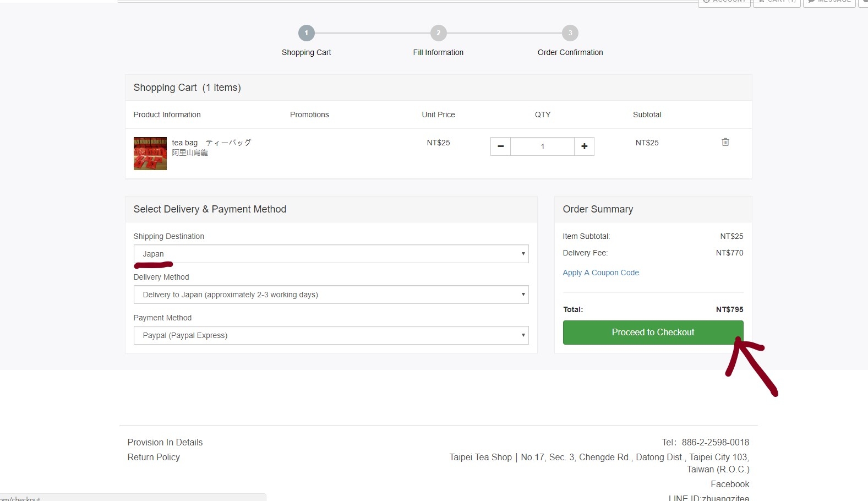Viewport: 868px width, 501px height.
Task: Open Provision In Details link
Action: [x=165, y=442]
